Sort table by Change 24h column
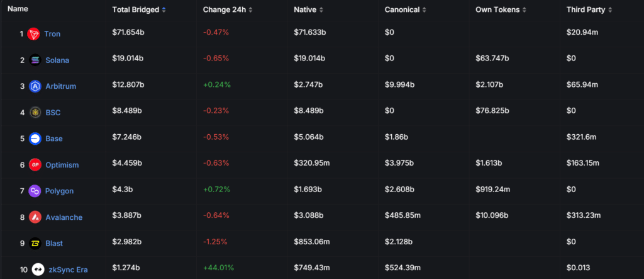Viewport: 644px width, 279px height. 228,9
